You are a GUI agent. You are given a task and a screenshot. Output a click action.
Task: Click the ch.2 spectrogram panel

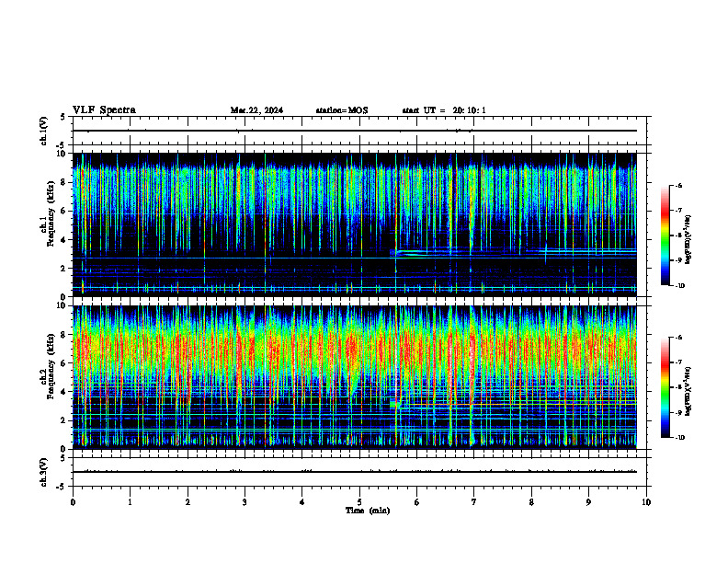pos(354,377)
